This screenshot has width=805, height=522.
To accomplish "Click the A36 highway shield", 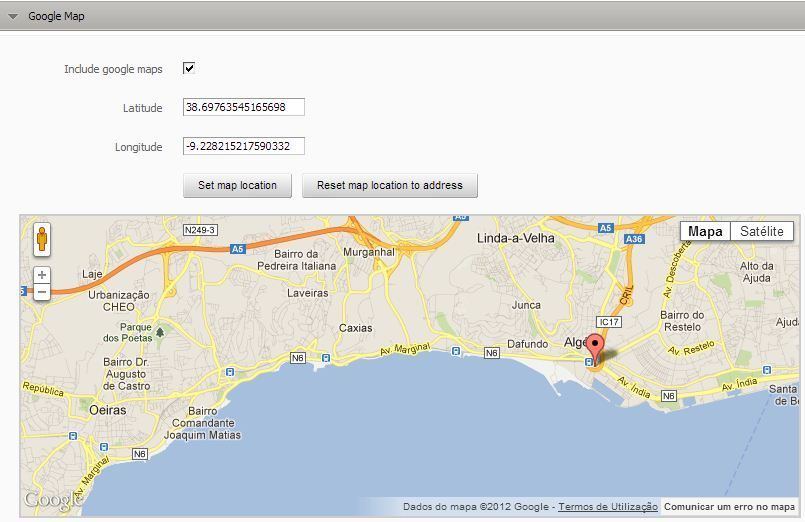I will [634, 239].
